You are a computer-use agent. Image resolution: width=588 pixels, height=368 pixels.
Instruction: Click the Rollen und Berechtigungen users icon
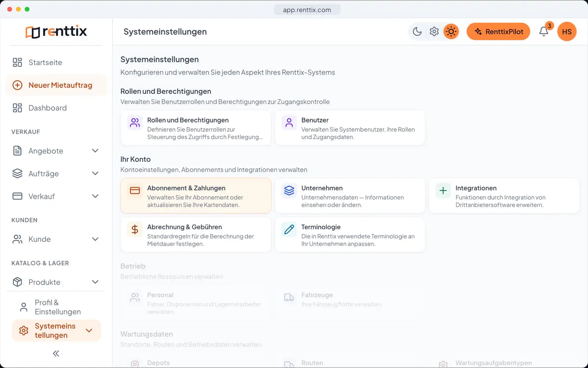(135, 123)
